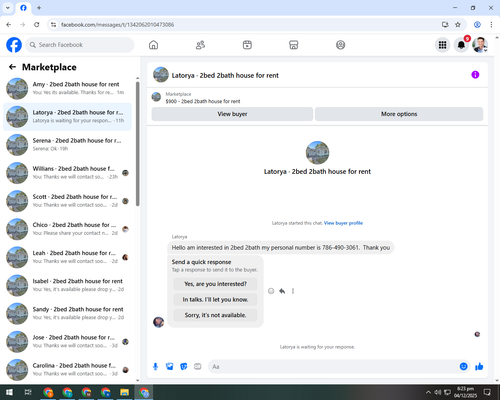Open Serena's 2bed 2bath conversation
The image size is (500, 400).
point(67,145)
